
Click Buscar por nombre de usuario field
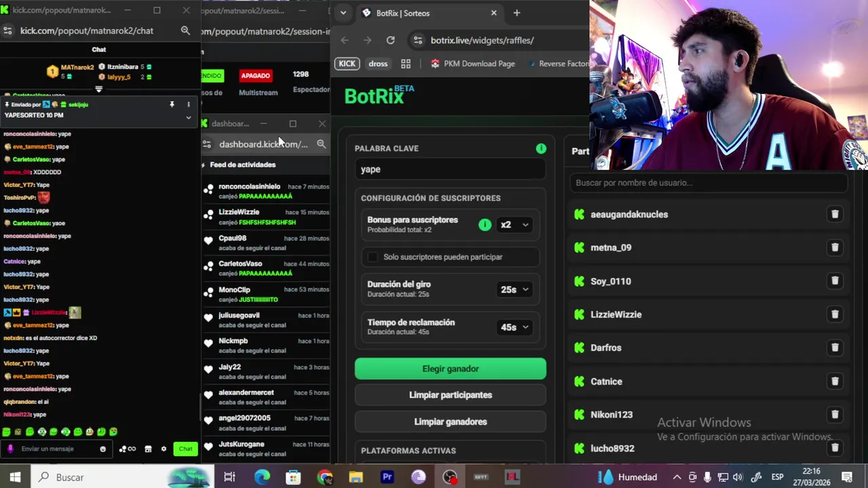click(709, 182)
